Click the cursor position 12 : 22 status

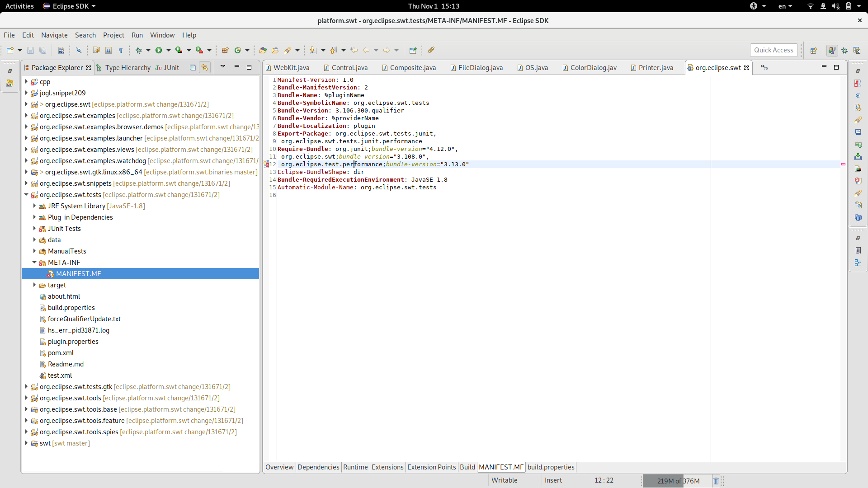point(604,480)
